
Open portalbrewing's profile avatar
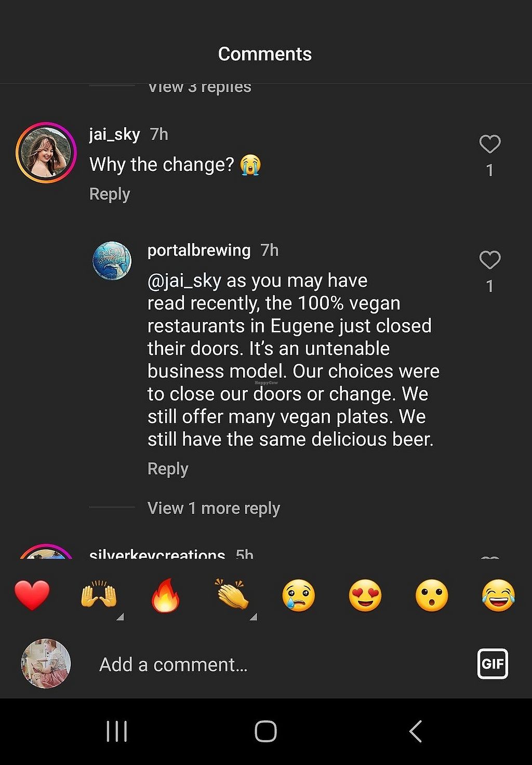[x=112, y=261]
